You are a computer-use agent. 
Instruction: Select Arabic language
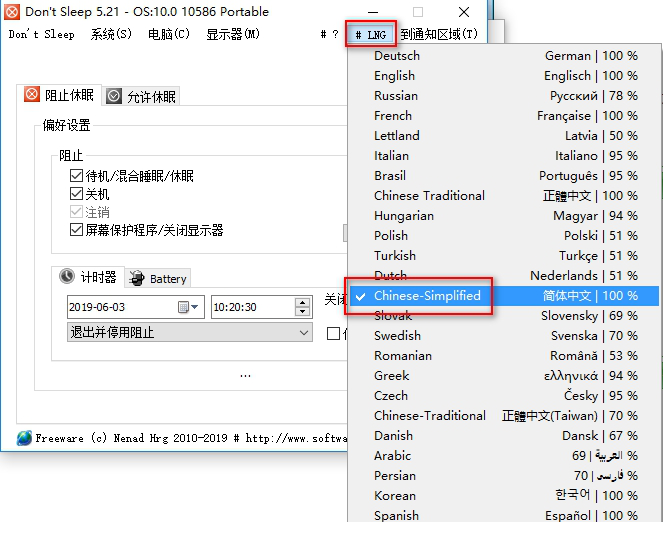[506, 455]
